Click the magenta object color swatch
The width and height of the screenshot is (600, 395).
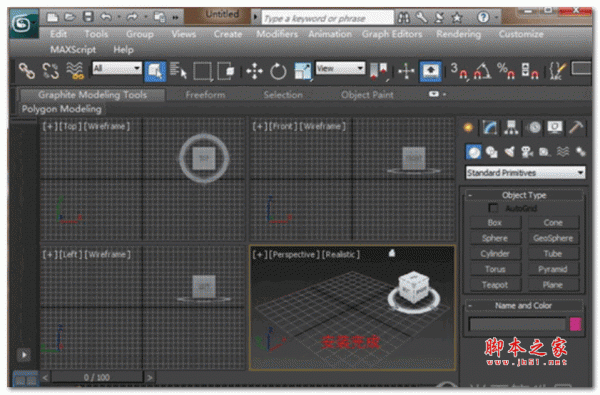tap(575, 324)
